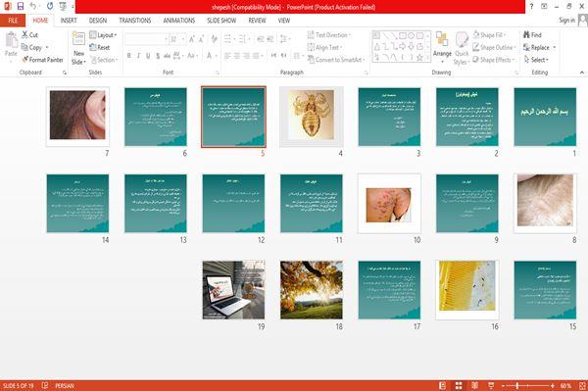
Task: Clear all formatting icon
Action: (214, 39)
